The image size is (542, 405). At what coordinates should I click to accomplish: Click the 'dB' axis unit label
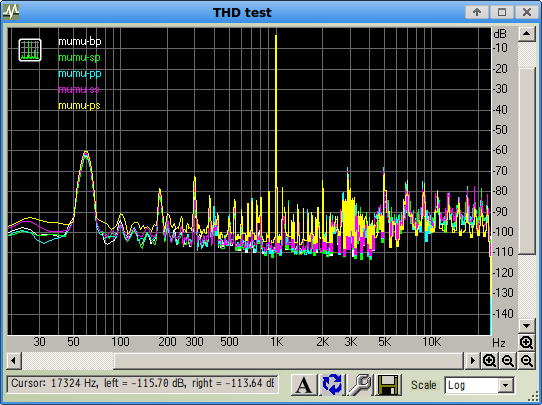click(x=500, y=34)
